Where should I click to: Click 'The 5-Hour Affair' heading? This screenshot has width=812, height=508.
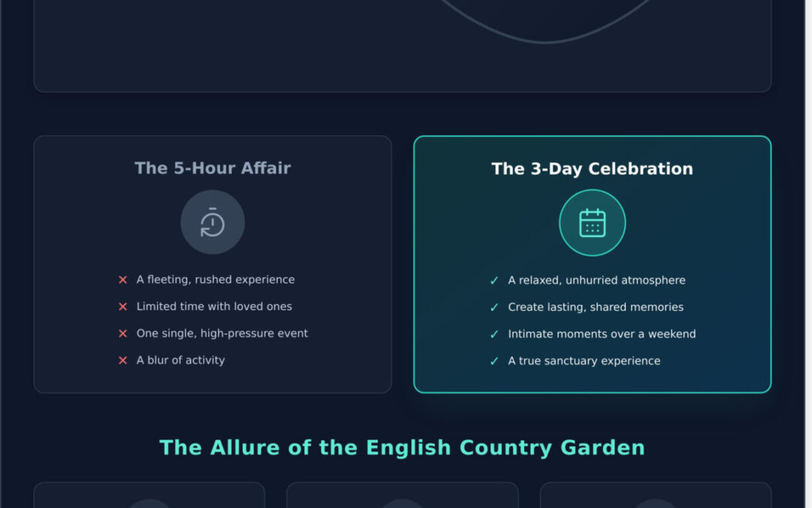(x=213, y=168)
